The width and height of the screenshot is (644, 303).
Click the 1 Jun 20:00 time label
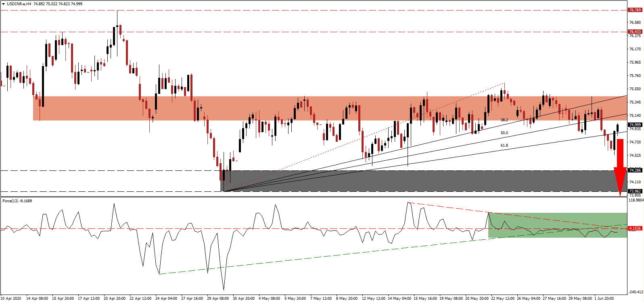(x=604, y=299)
